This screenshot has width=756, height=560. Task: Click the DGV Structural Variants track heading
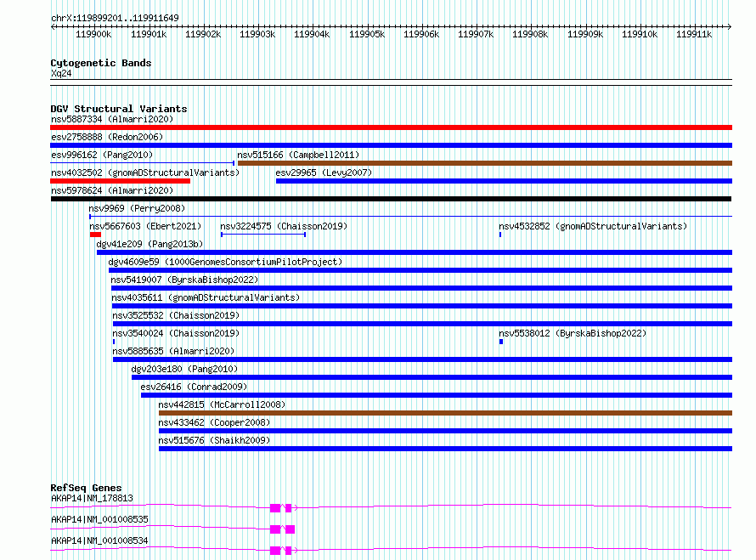pos(119,109)
